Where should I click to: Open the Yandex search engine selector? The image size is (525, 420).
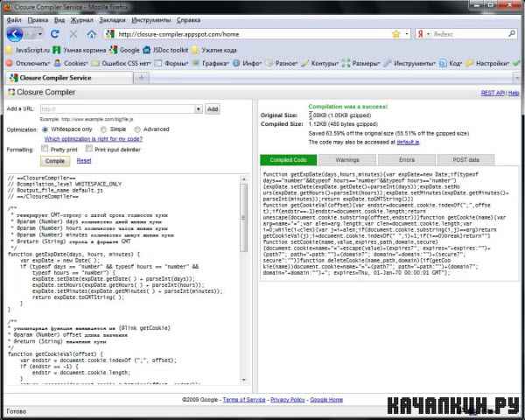423,34
